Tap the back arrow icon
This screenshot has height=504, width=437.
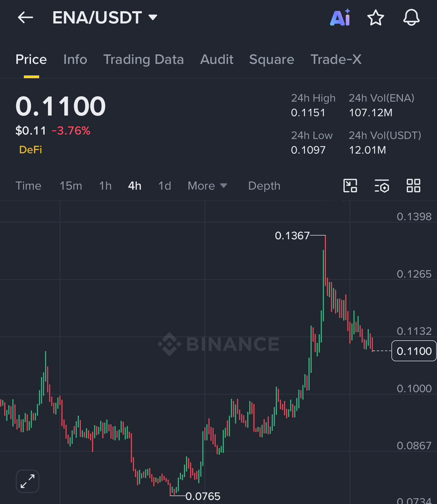coord(25,17)
